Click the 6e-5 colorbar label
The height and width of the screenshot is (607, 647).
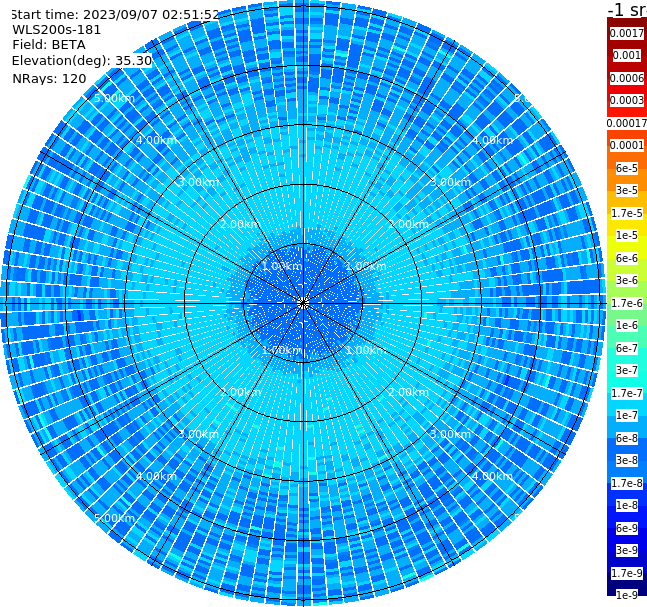coord(627,168)
